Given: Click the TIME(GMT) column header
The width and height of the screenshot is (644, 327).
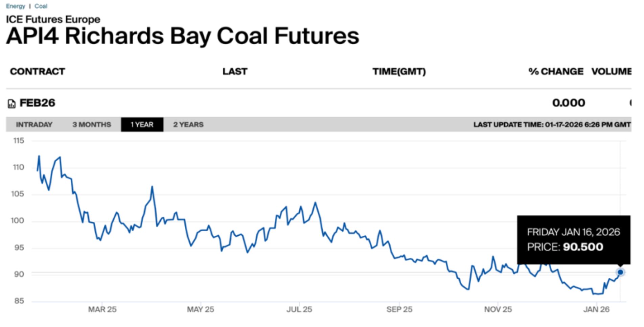Looking at the screenshot, I should click(x=399, y=71).
